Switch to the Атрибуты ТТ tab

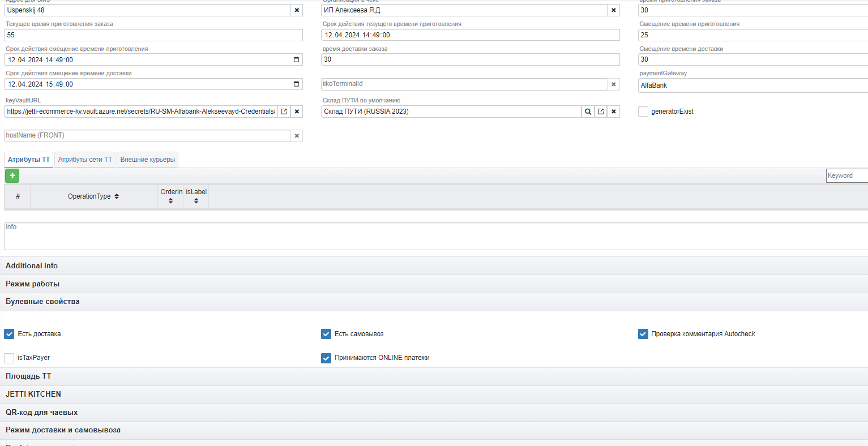(29, 160)
